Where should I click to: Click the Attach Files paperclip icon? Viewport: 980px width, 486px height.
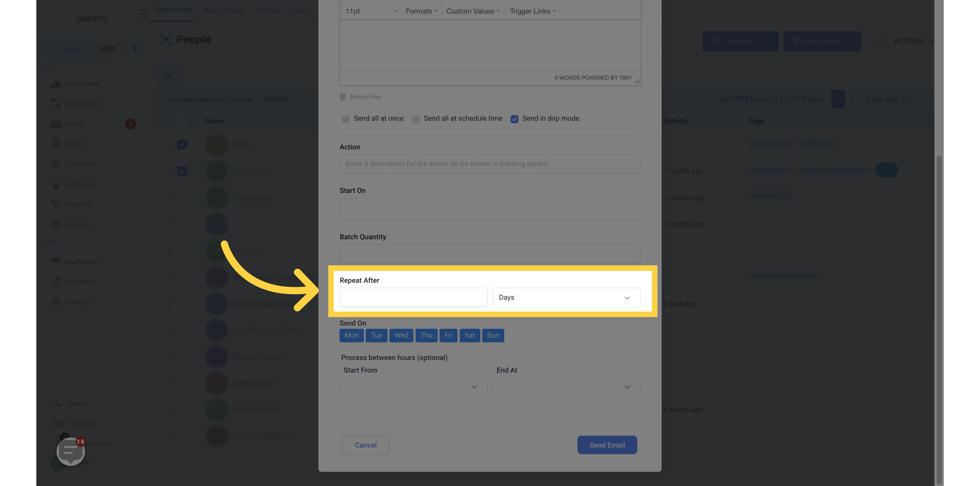342,97
